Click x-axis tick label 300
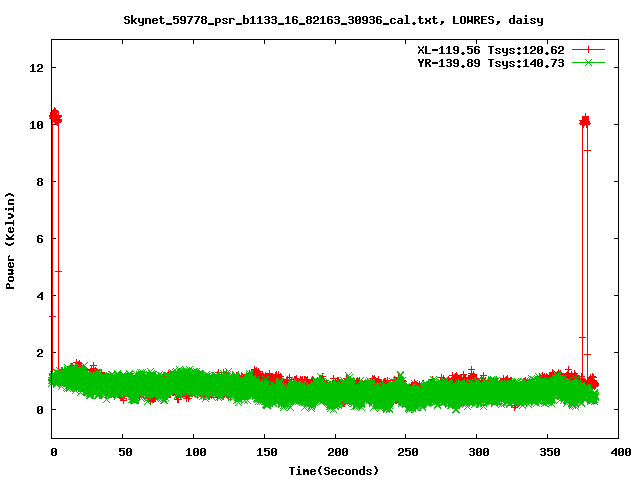This screenshot has height=480, width=640. pyautogui.click(x=479, y=452)
